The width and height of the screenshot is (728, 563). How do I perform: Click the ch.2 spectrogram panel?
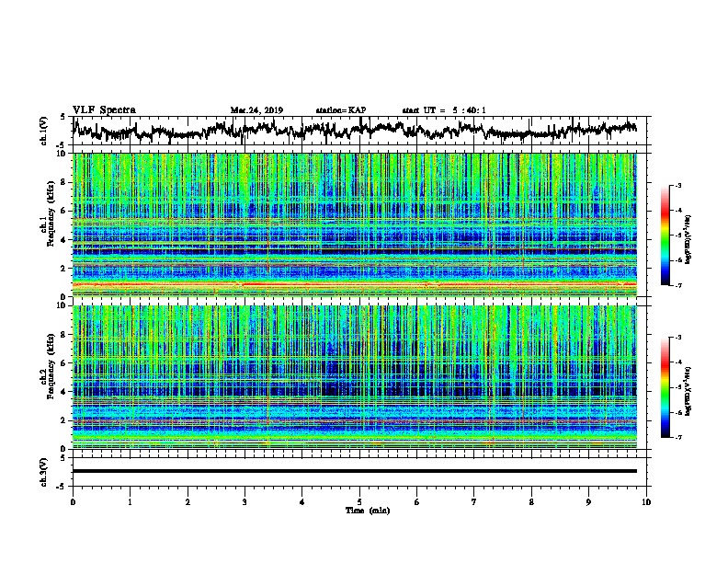[x=355, y=377]
